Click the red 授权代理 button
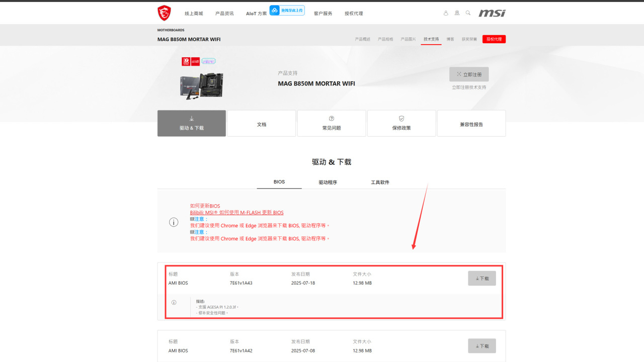The width and height of the screenshot is (644, 362). click(x=494, y=39)
